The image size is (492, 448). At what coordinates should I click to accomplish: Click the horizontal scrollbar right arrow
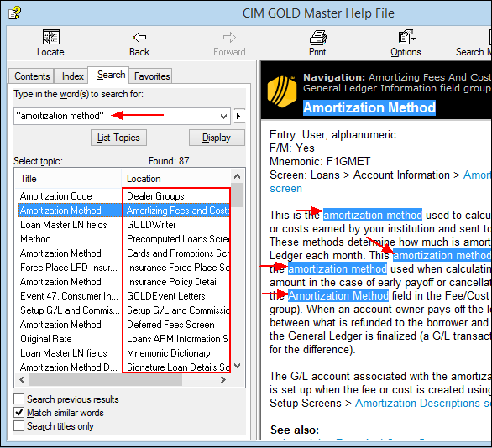223,380
